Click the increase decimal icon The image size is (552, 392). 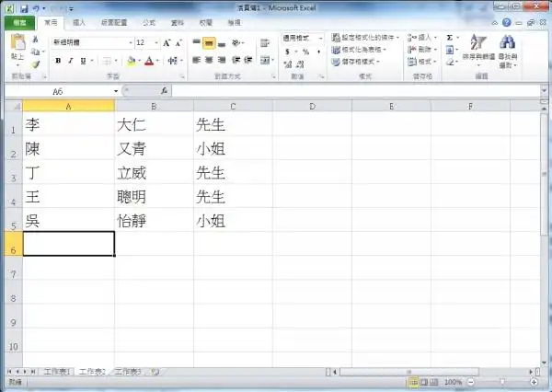click(288, 64)
